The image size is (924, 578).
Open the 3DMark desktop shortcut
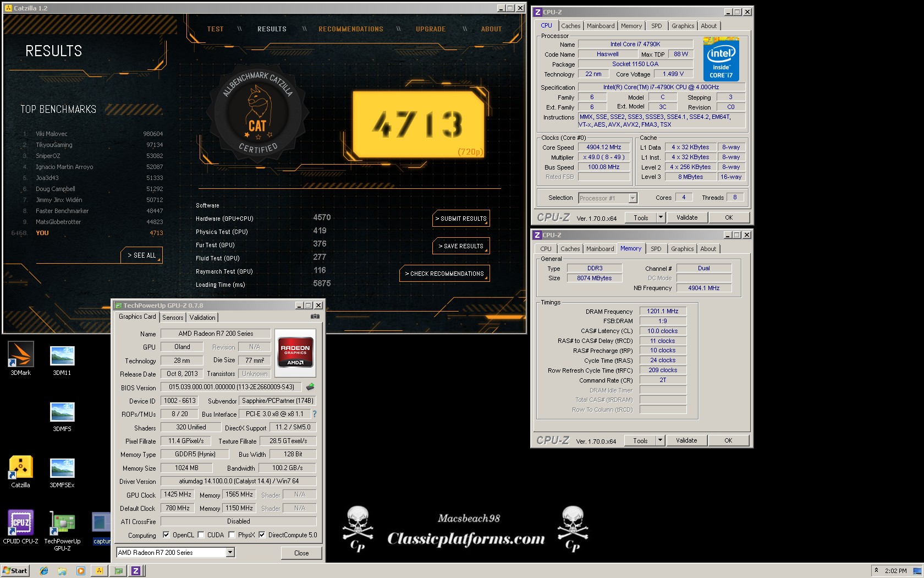(x=21, y=358)
